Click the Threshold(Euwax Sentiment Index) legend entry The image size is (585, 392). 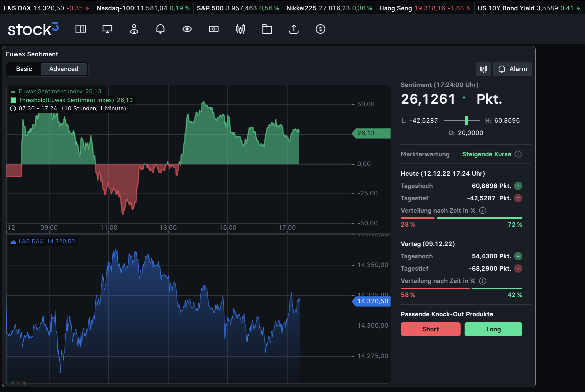click(72, 100)
